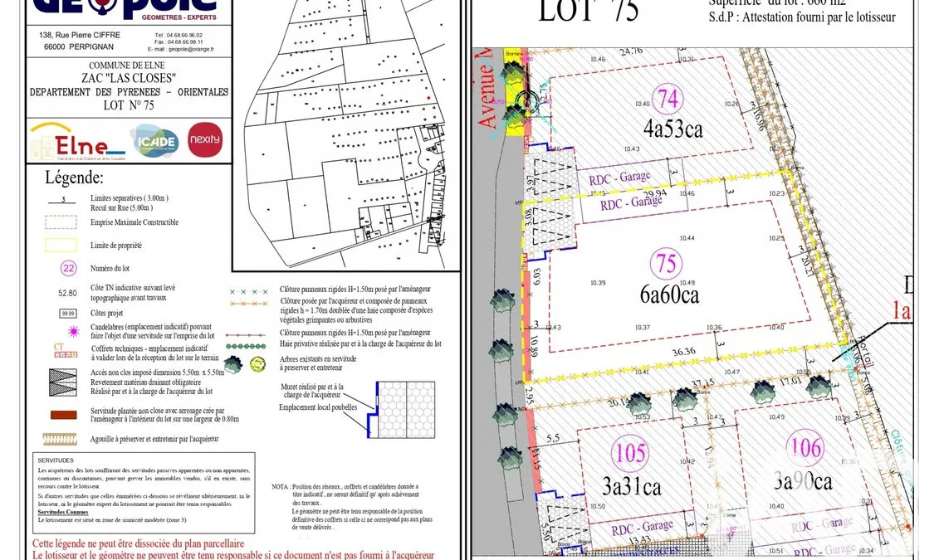The height and width of the screenshot is (560, 939).
Task: Select the "29.94" boundary dimension on the plan
Action: 654,193
